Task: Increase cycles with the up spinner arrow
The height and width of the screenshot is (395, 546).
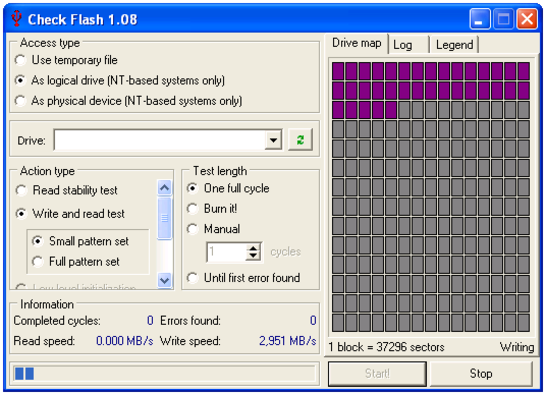Action: (x=253, y=247)
